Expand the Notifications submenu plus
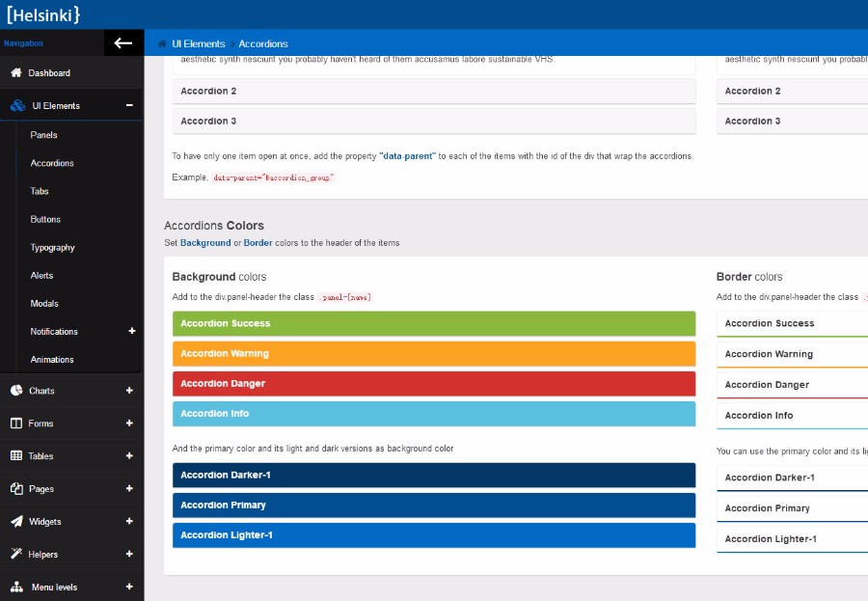The width and height of the screenshot is (868, 601). coord(131,331)
